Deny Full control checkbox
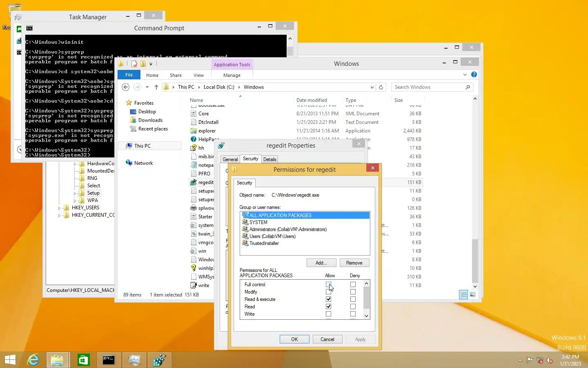 click(353, 285)
